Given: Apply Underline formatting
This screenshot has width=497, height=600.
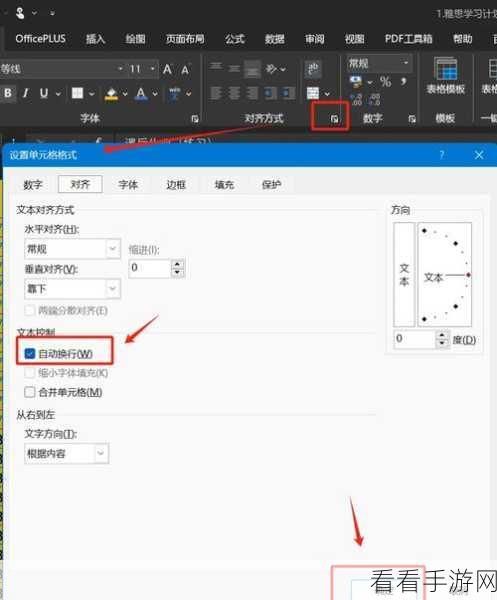Looking at the screenshot, I should point(44,93).
